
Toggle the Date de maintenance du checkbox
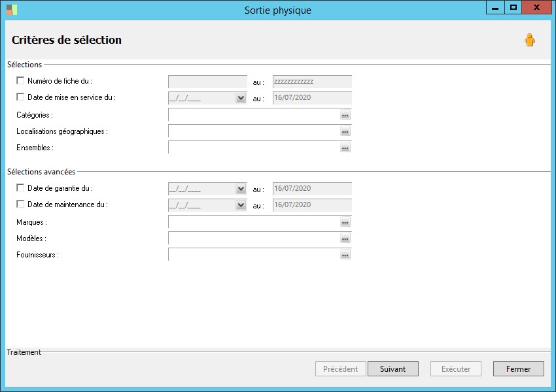point(20,204)
